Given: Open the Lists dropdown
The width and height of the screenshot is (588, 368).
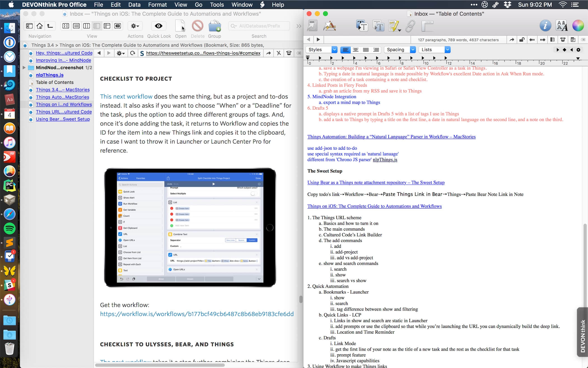Looking at the screenshot, I should point(434,50).
